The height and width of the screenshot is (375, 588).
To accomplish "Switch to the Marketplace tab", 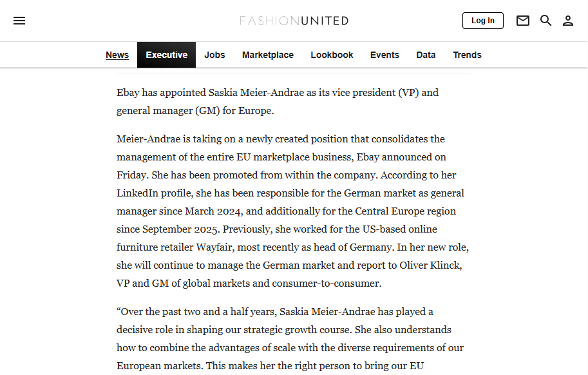I will pyautogui.click(x=268, y=55).
